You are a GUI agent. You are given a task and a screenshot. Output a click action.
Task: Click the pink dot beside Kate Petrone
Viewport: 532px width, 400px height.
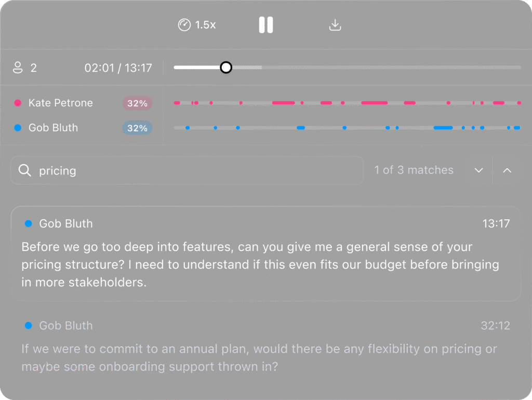[x=18, y=103]
